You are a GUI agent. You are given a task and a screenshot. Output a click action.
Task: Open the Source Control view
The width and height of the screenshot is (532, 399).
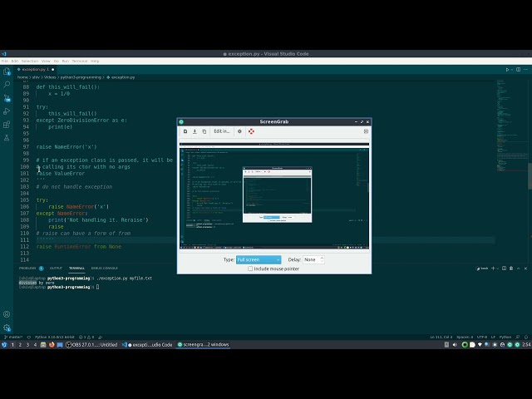click(x=7, y=98)
